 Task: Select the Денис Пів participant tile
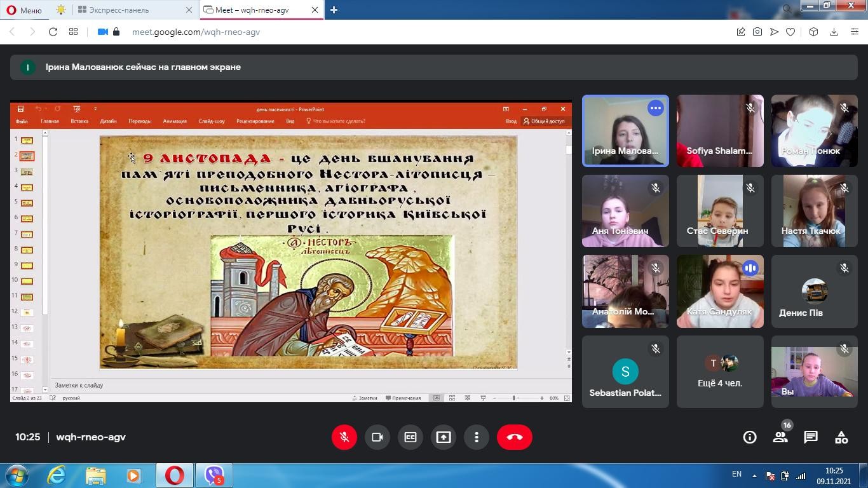[x=815, y=292]
